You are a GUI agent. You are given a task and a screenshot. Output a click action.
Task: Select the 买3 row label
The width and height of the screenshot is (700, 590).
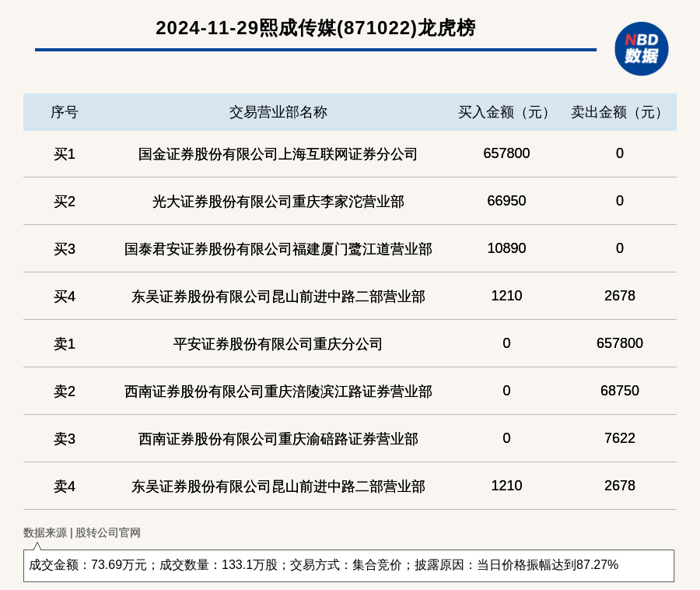(65, 249)
